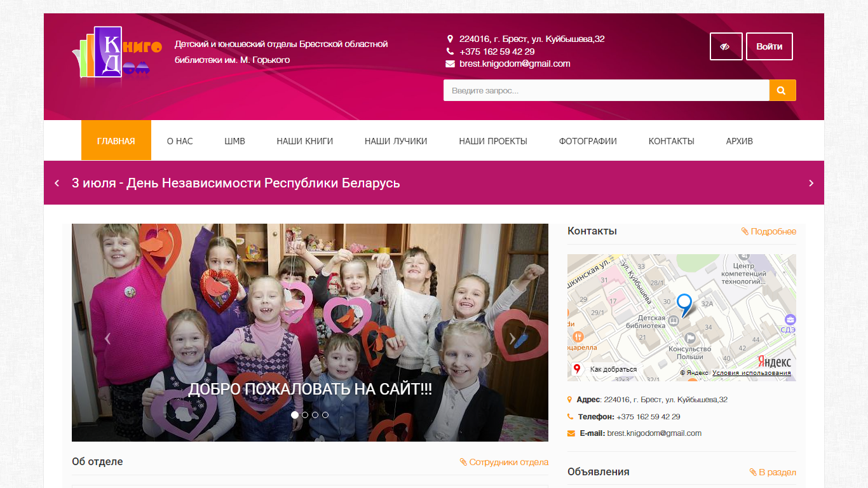Image resolution: width=868 pixels, height=488 pixels.
Task: Select the first carousel indicator dot
Action: click(x=295, y=414)
